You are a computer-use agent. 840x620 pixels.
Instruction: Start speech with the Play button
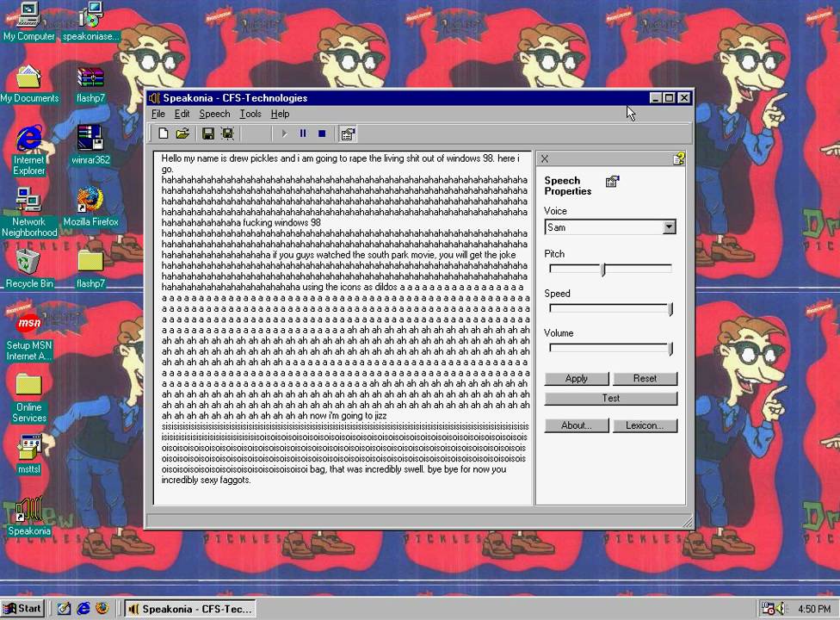tap(284, 133)
